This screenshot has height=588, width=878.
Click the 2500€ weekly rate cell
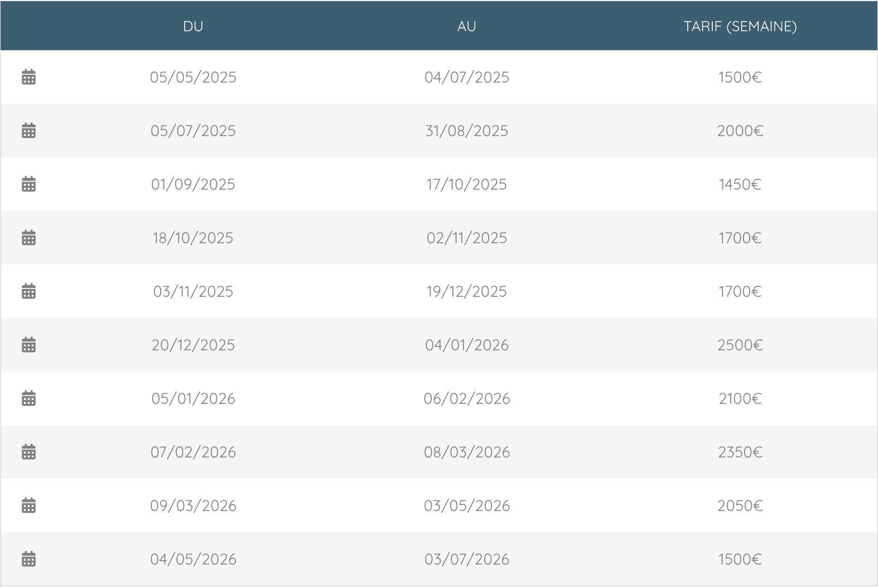[x=740, y=345]
